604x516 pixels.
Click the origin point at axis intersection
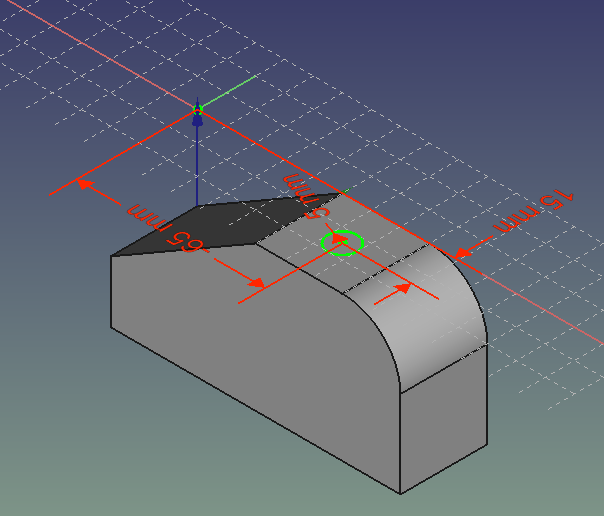tap(198, 110)
